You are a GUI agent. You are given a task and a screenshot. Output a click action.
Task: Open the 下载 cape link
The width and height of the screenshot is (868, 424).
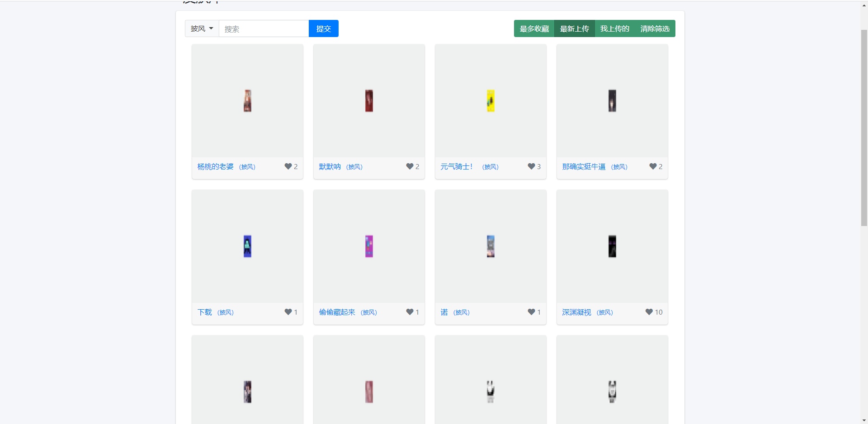tap(204, 312)
